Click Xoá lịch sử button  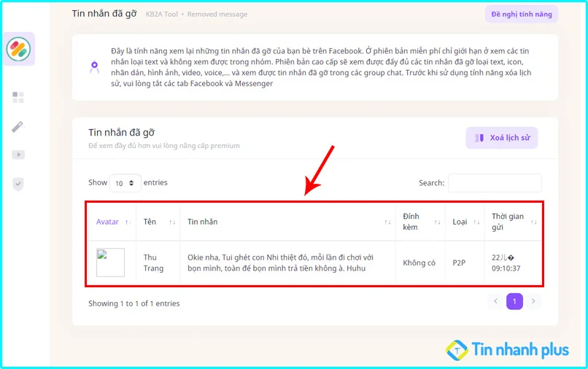coord(502,138)
